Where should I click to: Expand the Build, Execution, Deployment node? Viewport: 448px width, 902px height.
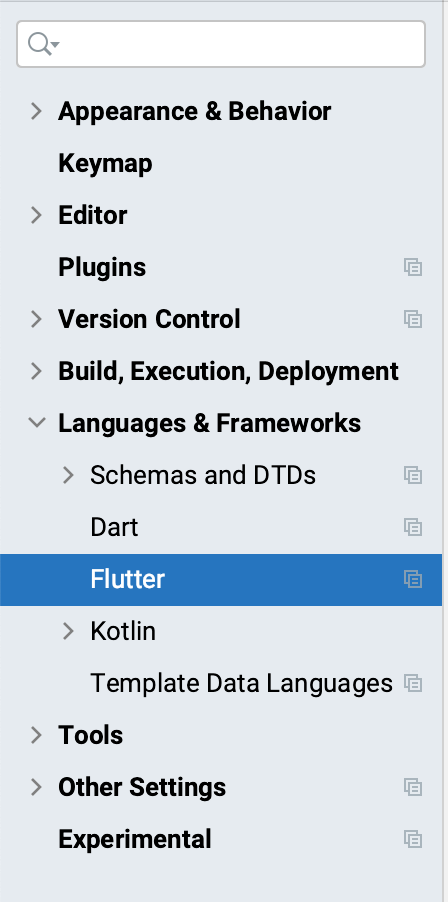click(x=36, y=371)
